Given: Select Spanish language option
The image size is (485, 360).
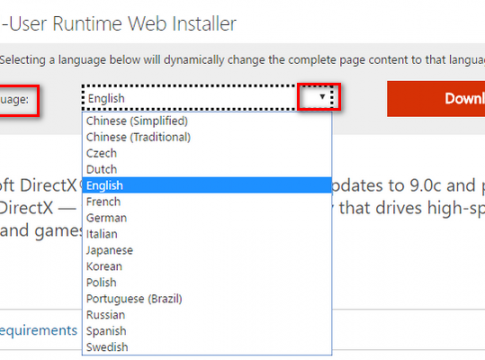Looking at the screenshot, I should pos(207,331).
